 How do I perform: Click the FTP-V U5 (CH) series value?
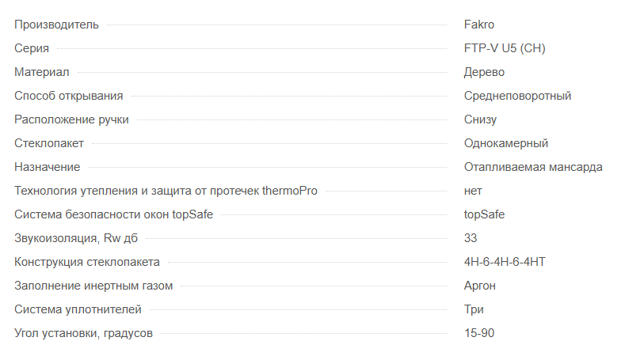[505, 48]
